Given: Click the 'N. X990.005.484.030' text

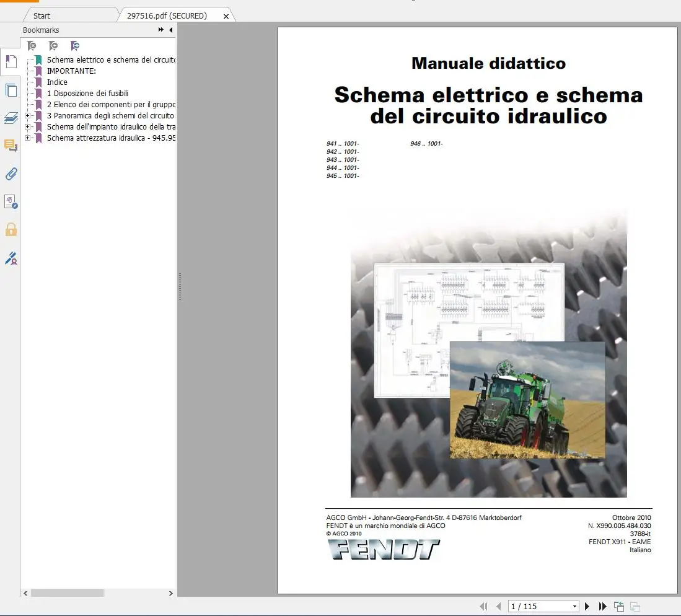Looking at the screenshot, I should tap(619, 526).
